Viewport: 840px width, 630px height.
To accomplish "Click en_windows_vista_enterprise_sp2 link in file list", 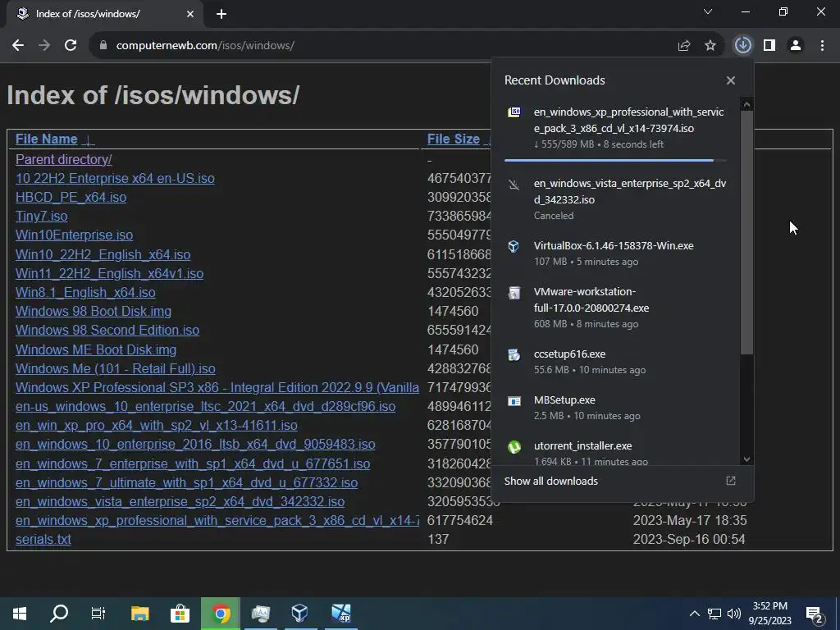I will pyautogui.click(x=180, y=501).
